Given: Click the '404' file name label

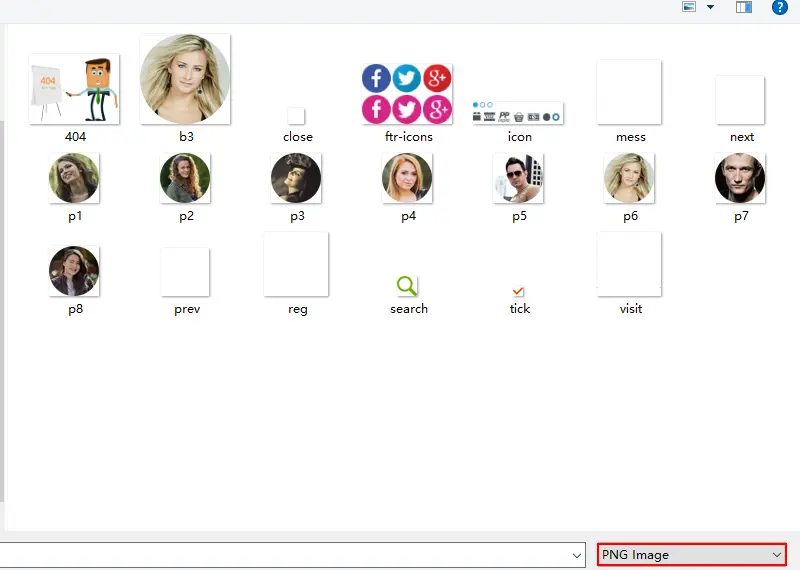Looking at the screenshot, I should tap(76, 137).
